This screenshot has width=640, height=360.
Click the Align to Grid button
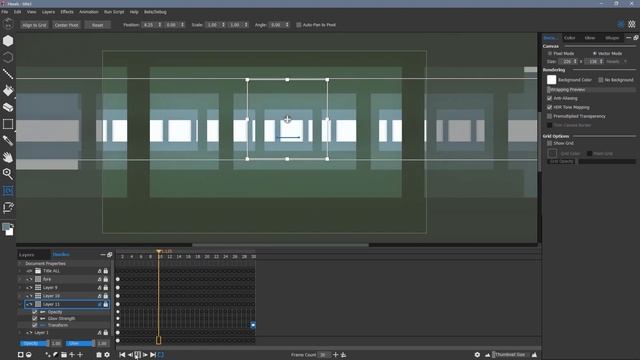(x=34, y=25)
